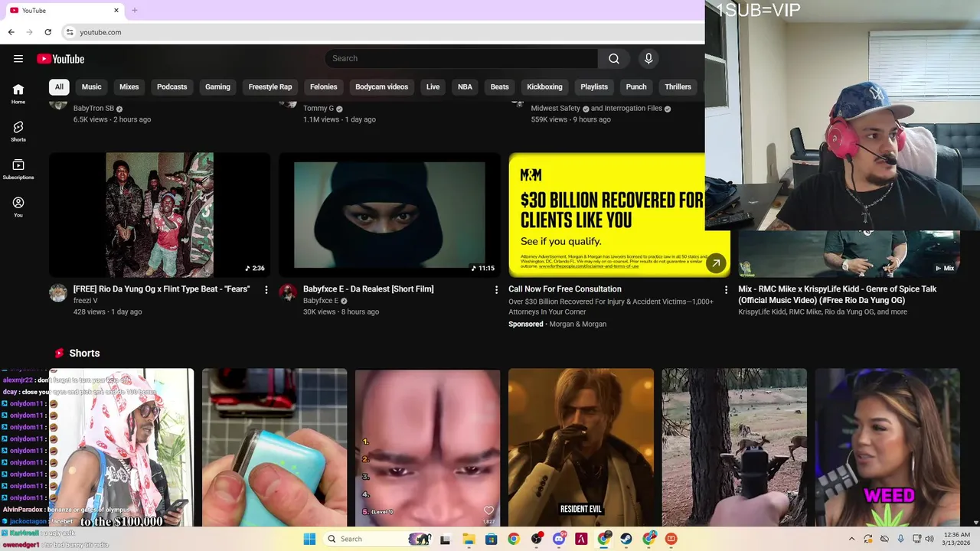Click the YouTube search input field
Screen dimensions: 980x551
coord(461,59)
